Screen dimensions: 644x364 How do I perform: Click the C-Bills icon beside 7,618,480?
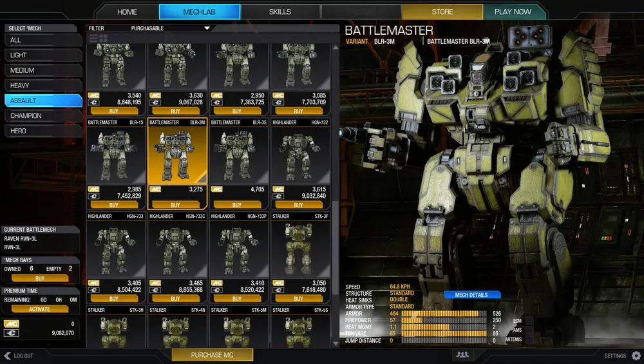pos(278,290)
